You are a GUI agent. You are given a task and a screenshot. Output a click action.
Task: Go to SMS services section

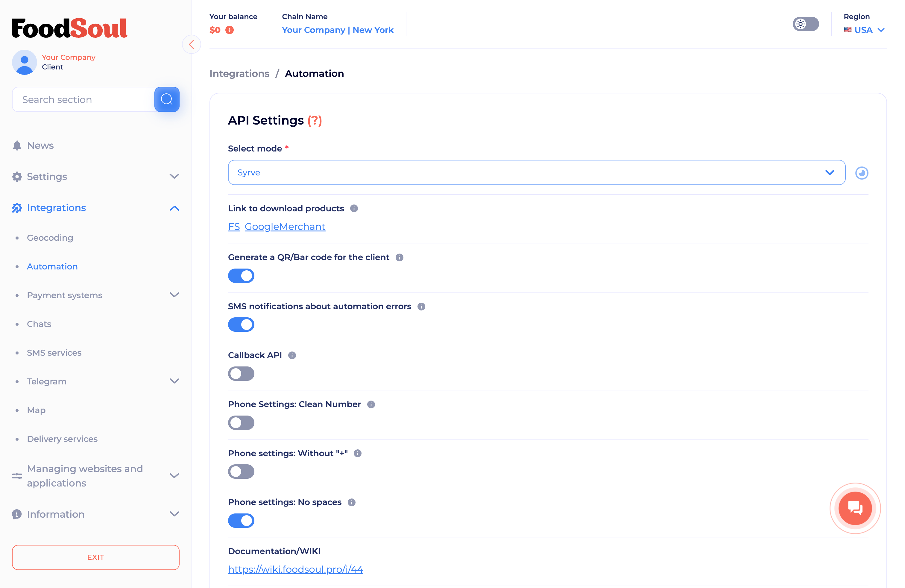tap(54, 353)
